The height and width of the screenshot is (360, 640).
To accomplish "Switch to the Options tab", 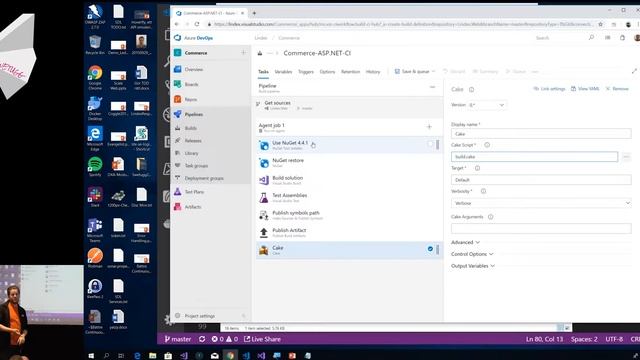I will (327, 72).
